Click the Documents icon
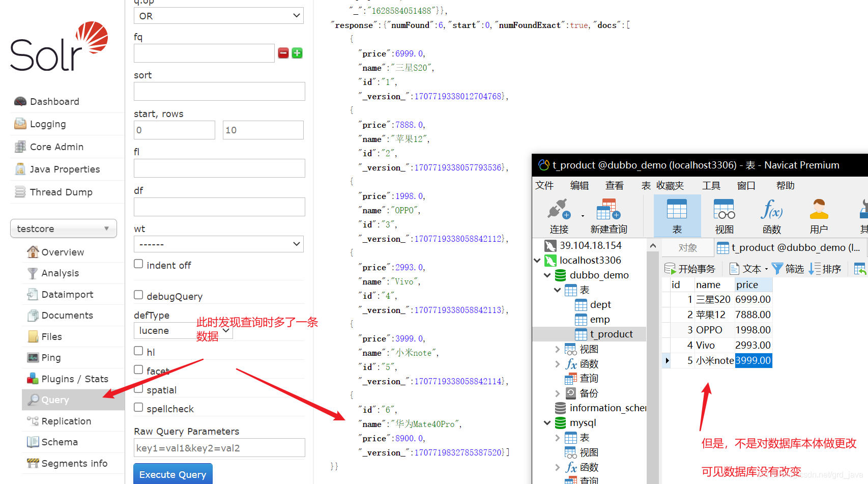This screenshot has width=868, height=484. pos(33,316)
